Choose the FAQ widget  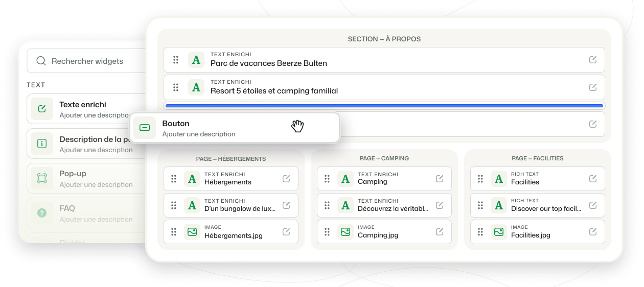point(87,213)
